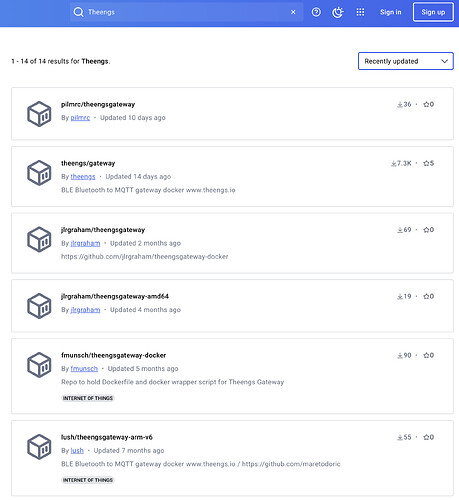Open jlrgraham author link updated 4 months ago
The height and width of the screenshot is (500, 459).
tap(85, 310)
